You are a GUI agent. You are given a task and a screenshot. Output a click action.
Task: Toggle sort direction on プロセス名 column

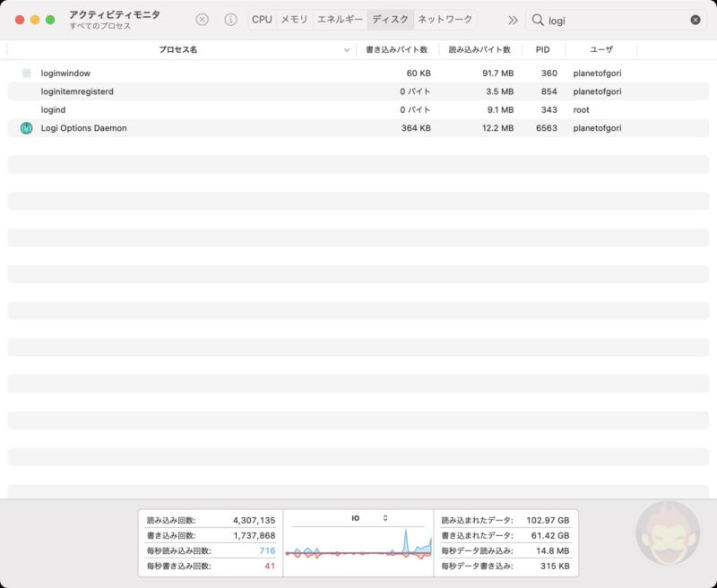pos(179,50)
